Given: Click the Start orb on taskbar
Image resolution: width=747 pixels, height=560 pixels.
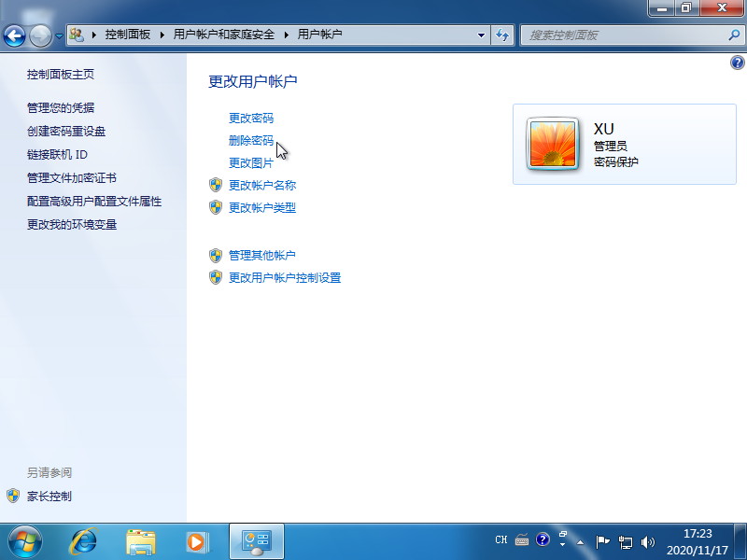Looking at the screenshot, I should click(x=23, y=541).
